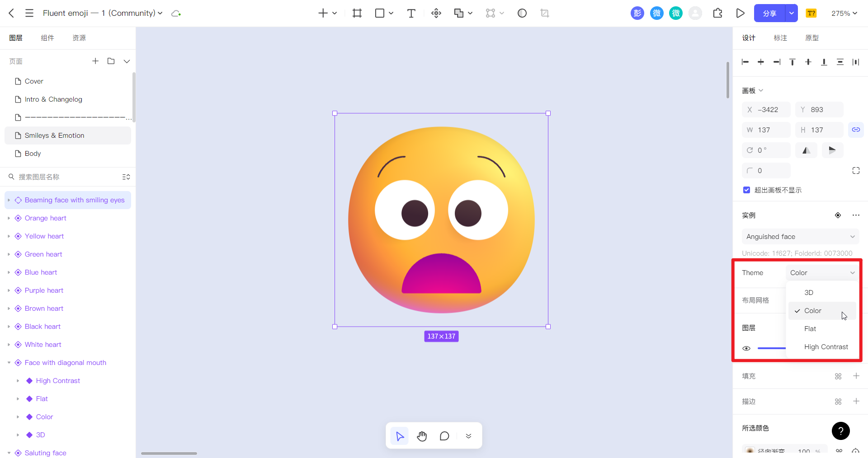This screenshot has height=458, width=868.
Task: Select the rectangle shape tool
Action: pos(380,13)
